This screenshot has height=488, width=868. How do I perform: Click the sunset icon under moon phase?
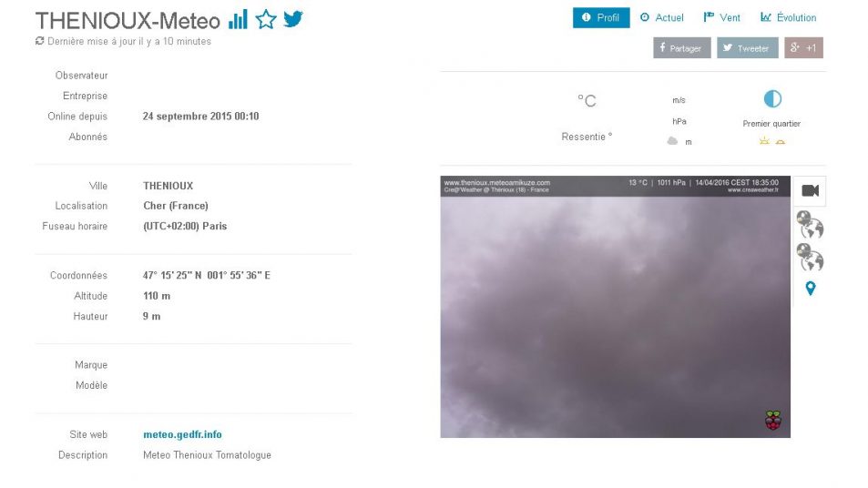[780, 142]
